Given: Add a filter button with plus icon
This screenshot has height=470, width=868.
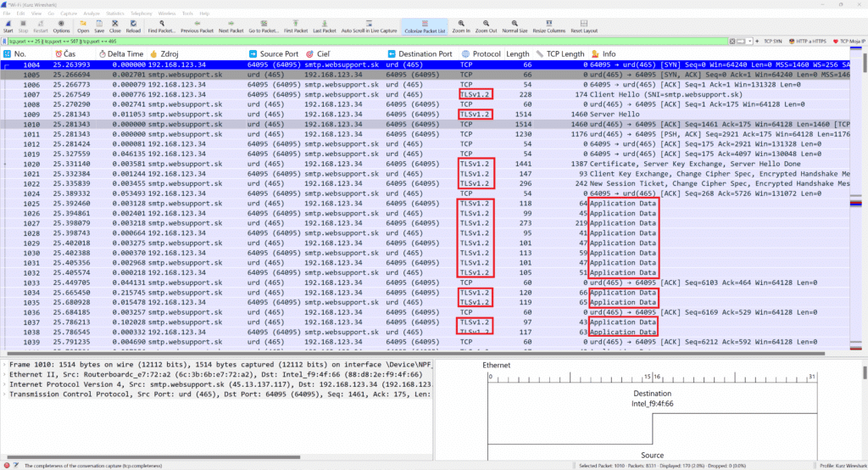Looking at the screenshot, I should (757, 42).
